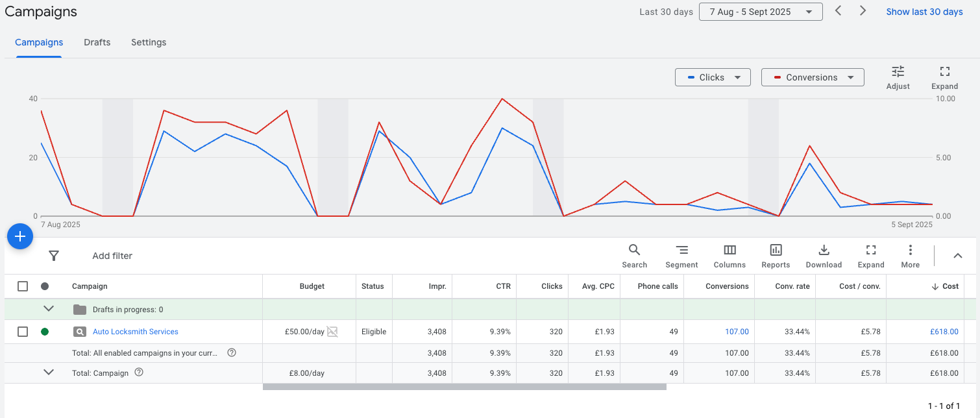This screenshot has width=980, height=418.
Task: Open the Clicks metric dropdown
Action: [713, 77]
